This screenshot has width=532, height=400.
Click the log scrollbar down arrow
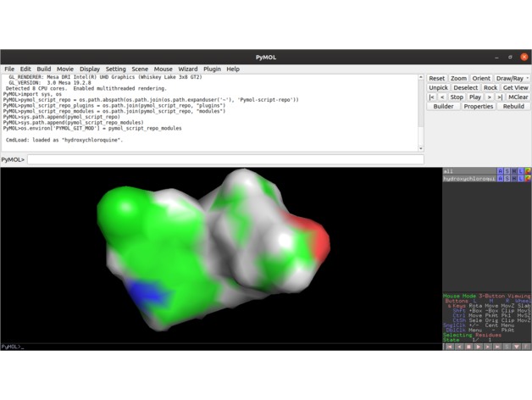[421, 148]
